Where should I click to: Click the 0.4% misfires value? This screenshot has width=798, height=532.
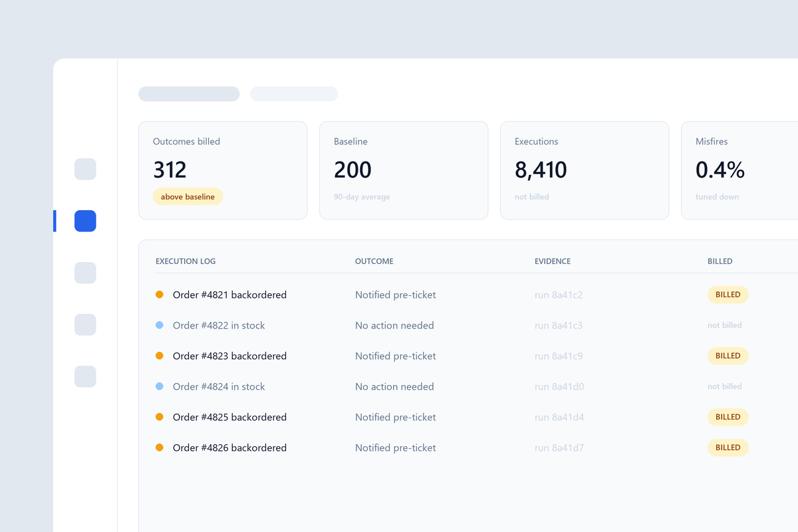coord(720,170)
